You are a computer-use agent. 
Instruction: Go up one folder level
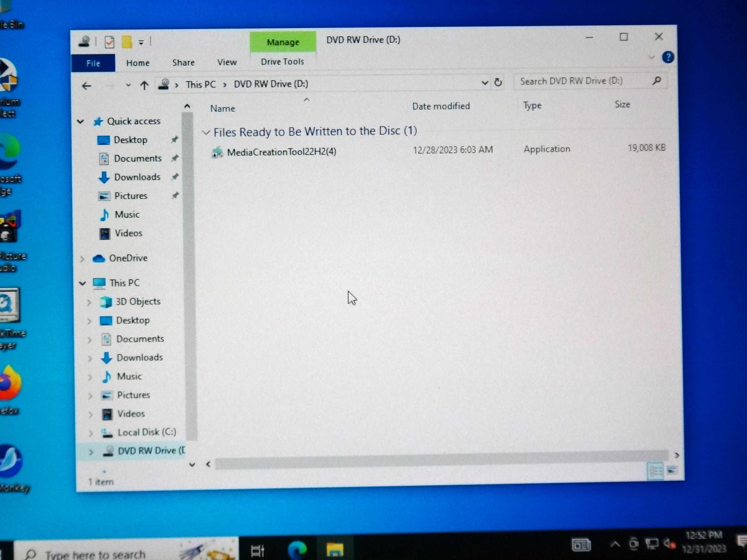click(x=144, y=85)
